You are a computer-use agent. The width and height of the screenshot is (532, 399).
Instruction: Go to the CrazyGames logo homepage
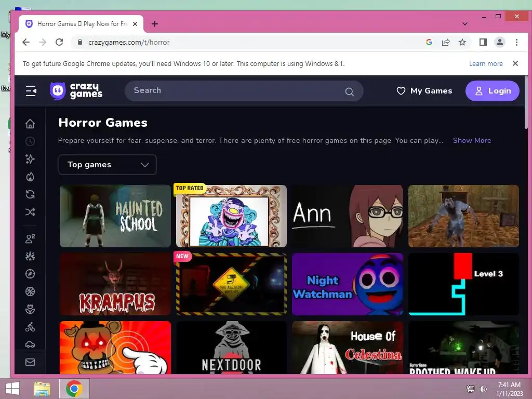(76, 91)
